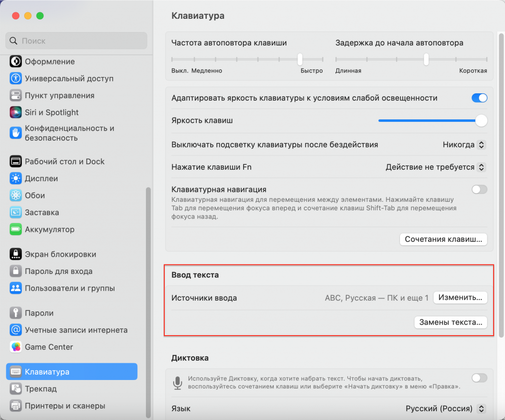
Task: Enable the Клавиатурная навигация toggle
Action: [x=479, y=189]
